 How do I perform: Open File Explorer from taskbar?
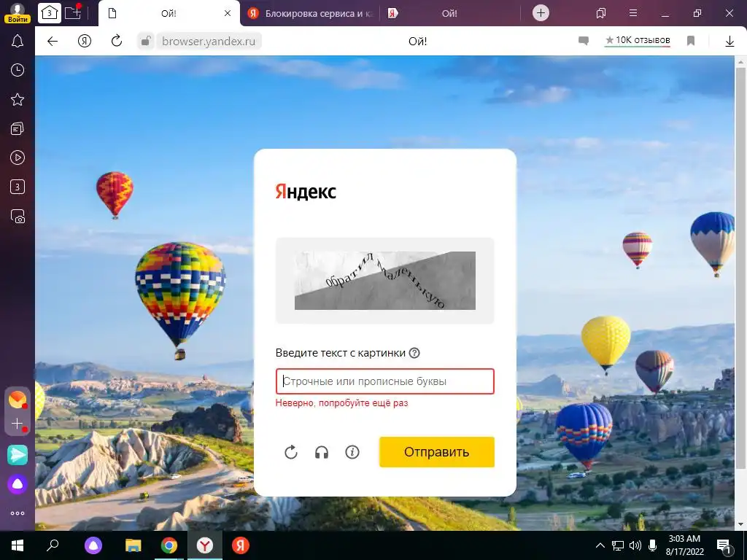[x=133, y=545]
